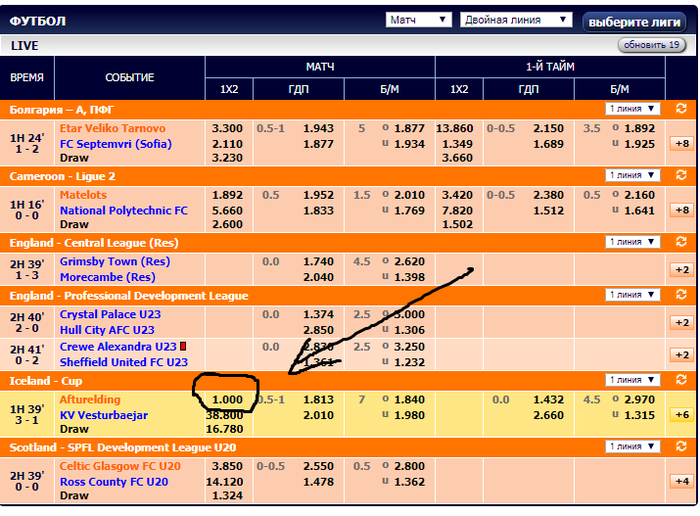Open Etar Veliko Tarnovo team link
The height and width of the screenshot is (516, 700).
click(112, 129)
